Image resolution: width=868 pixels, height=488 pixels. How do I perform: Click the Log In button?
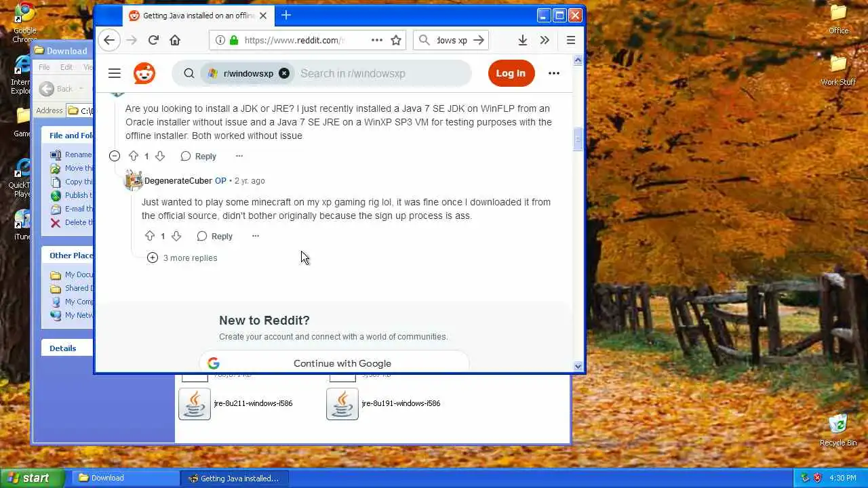pos(511,73)
